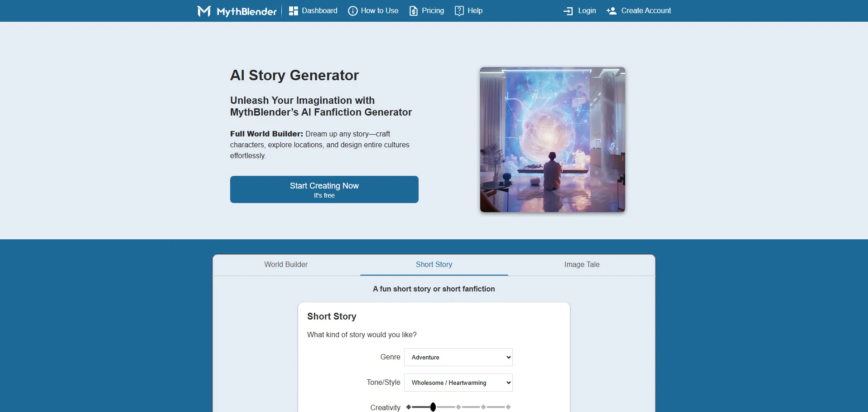Click the Dashboard grid icon
Screen dimensions: 868x412
tap(294, 11)
